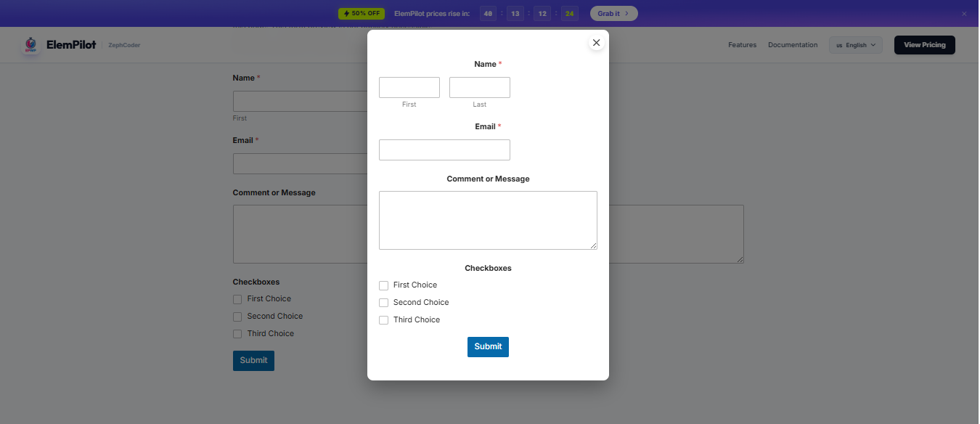980x424 pixels.
Task: Check Third Choice on the background page
Action: (x=237, y=334)
